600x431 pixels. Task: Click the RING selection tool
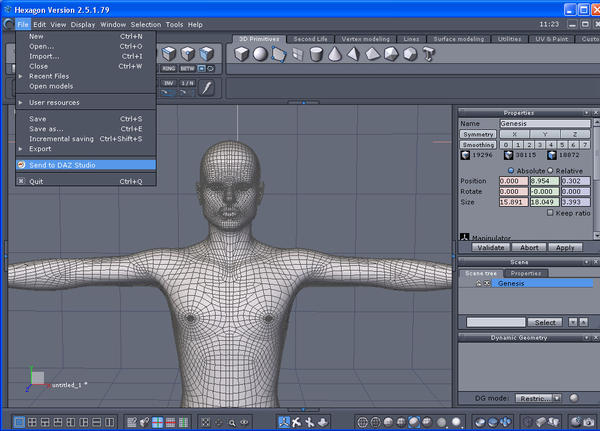[x=169, y=68]
